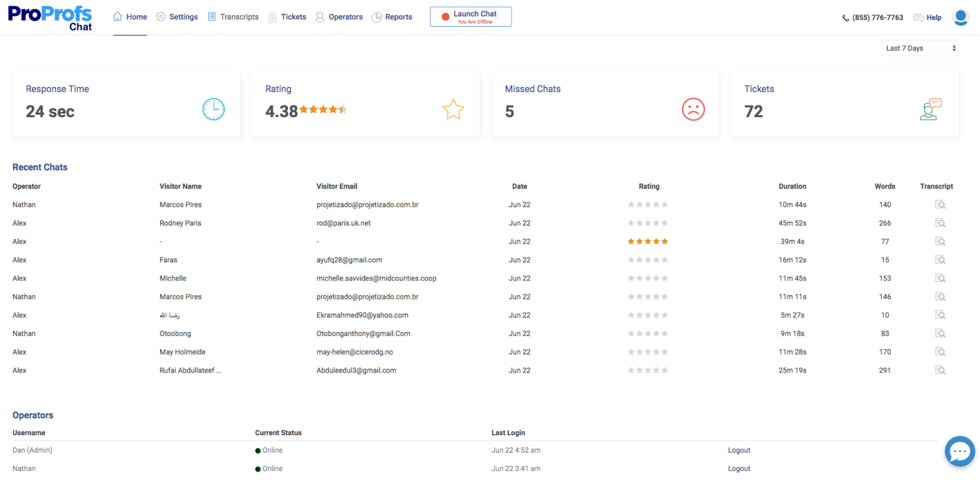
Task: Click the Missed Chats sad face icon
Action: tap(693, 109)
